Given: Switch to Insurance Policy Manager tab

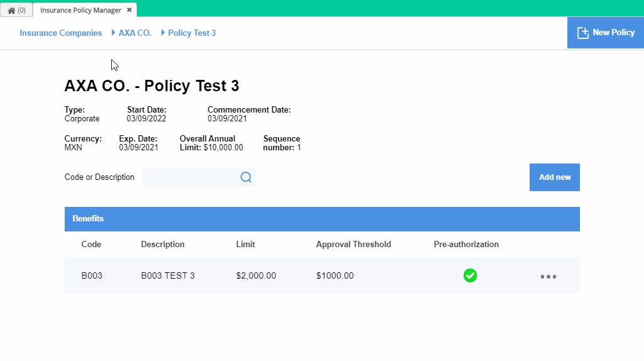Looking at the screenshot, I should pos(80,10).
